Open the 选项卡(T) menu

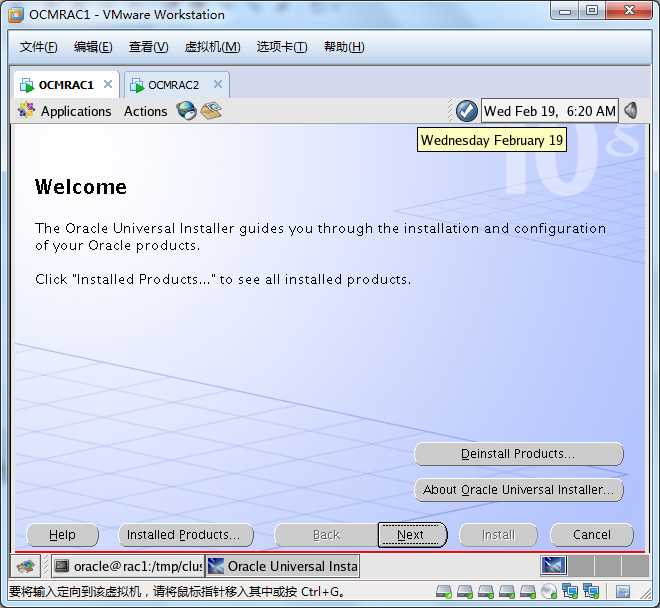(282, 47)
